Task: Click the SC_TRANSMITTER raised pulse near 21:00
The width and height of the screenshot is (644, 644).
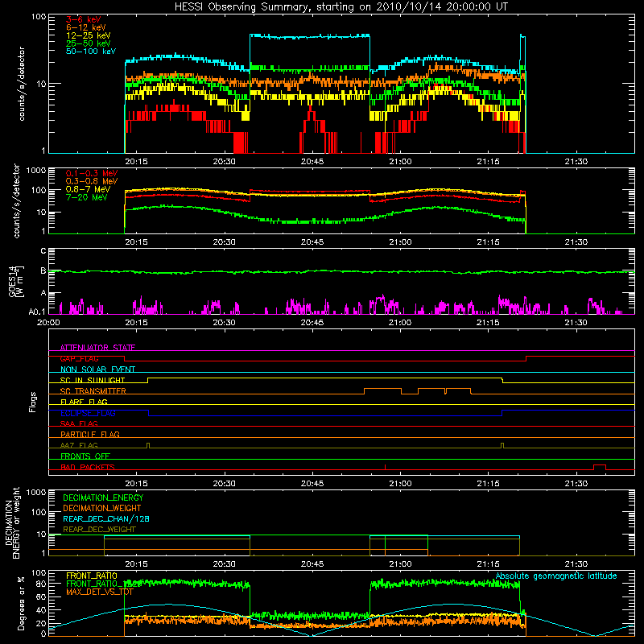Action: click(x=383, y=391)
